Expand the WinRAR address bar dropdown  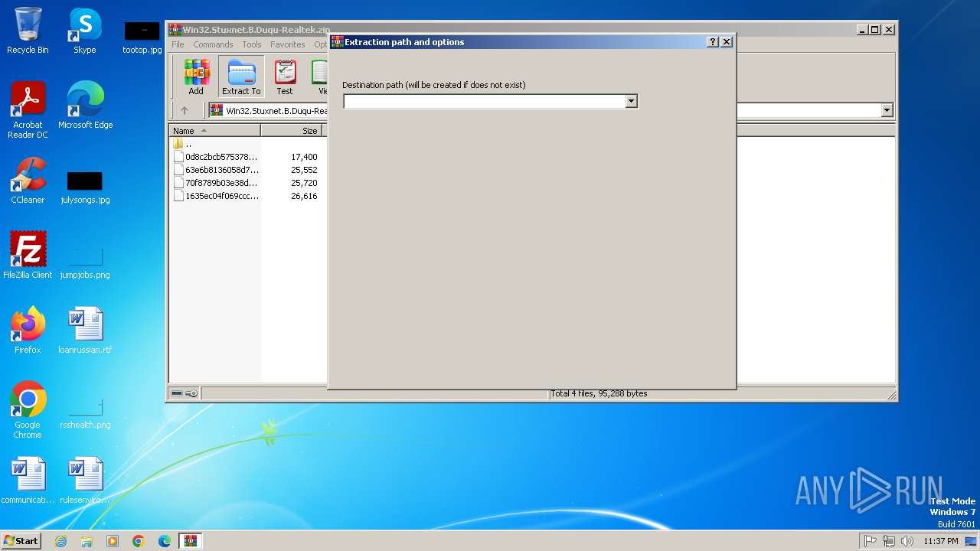pos(887,110)
